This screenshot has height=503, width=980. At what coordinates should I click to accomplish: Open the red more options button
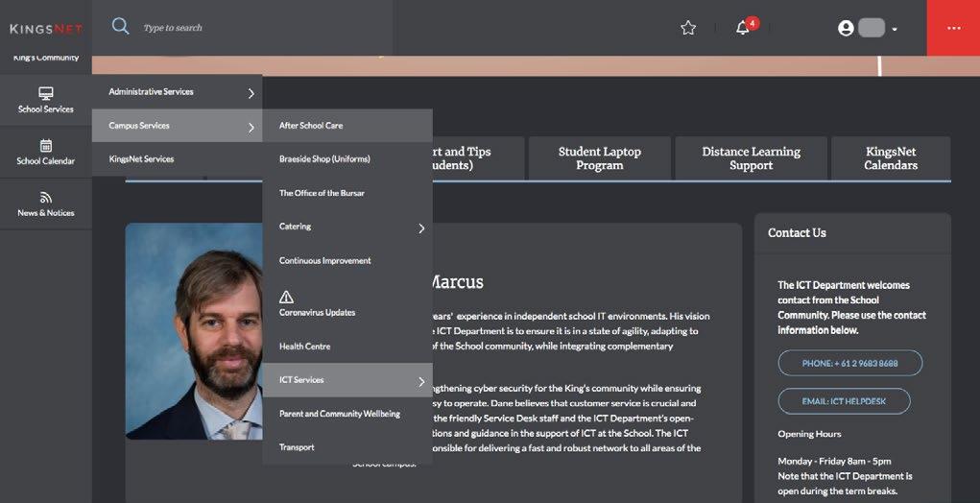click(953, 28)
